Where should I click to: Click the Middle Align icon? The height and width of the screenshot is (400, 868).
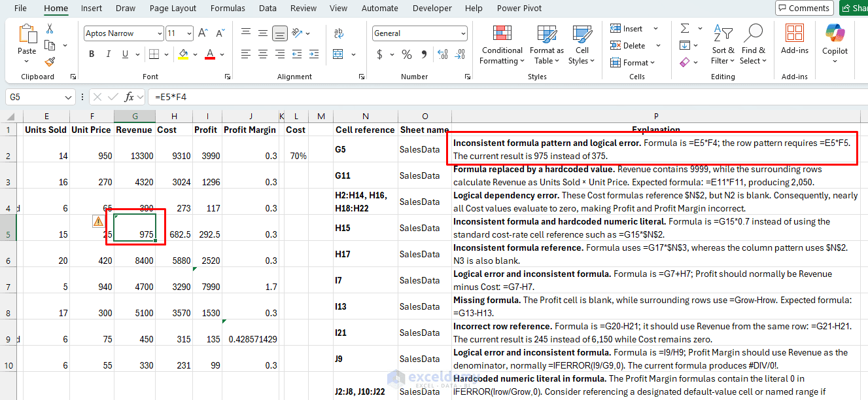tap(263, 33)
